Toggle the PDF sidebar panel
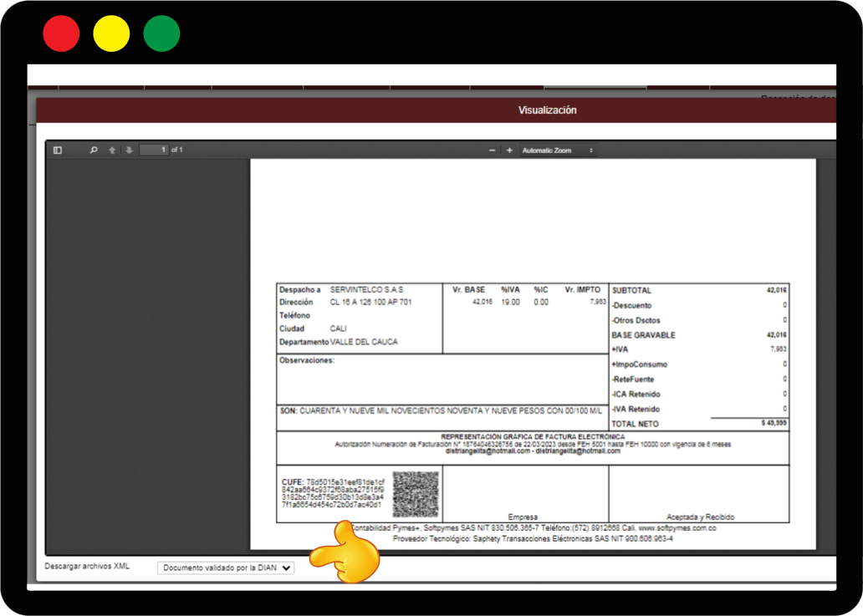This screenshot has width=863, height=616. [57, 150]
